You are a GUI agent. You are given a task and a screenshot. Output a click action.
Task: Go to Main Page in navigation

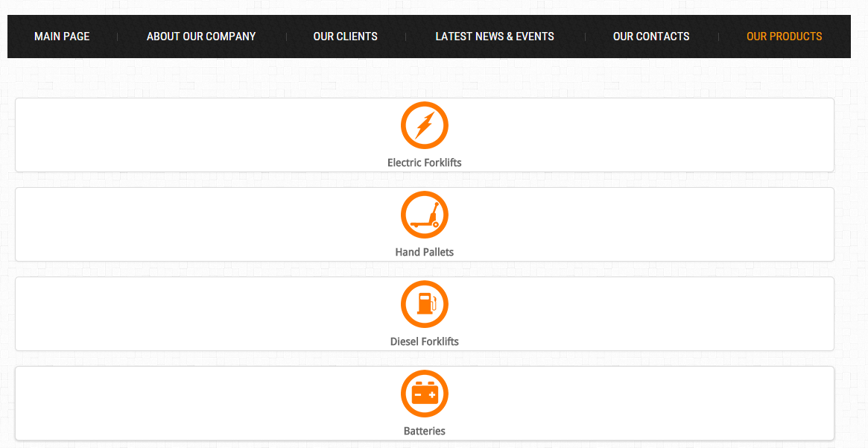[62, 37]
